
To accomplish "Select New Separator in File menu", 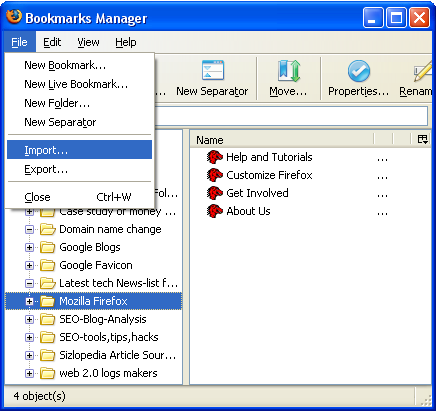I will [x=79, y=122].
